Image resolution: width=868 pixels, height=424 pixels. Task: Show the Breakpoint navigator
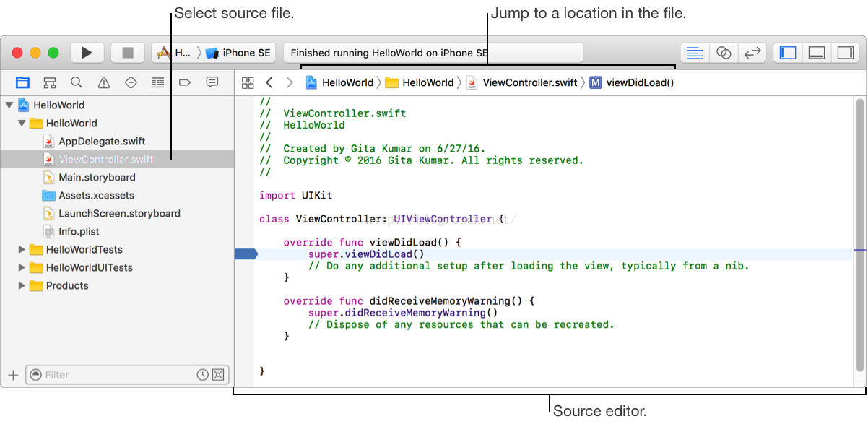185,82
